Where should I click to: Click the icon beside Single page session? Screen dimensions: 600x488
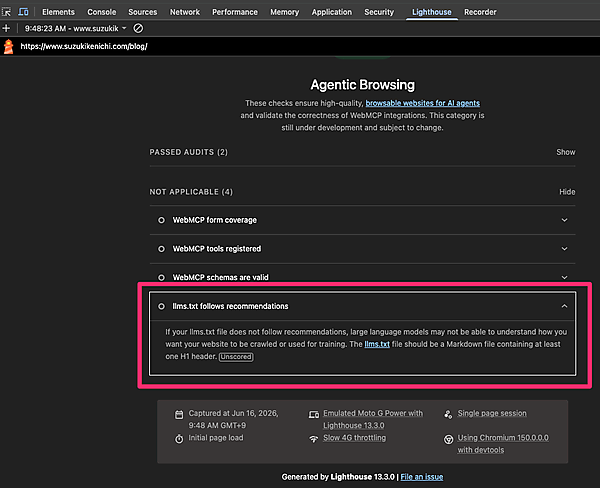coord(448,414)
